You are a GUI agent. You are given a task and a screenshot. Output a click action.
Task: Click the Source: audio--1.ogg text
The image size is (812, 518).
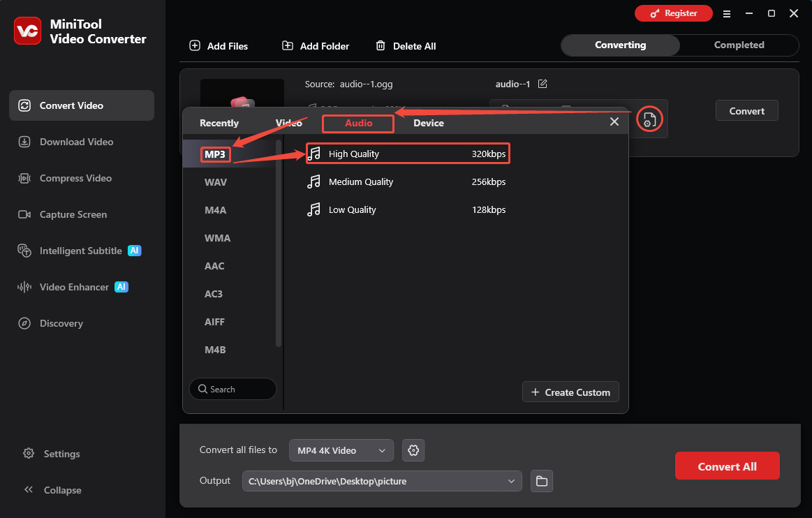pyautogui.click(x=348, y=84)
